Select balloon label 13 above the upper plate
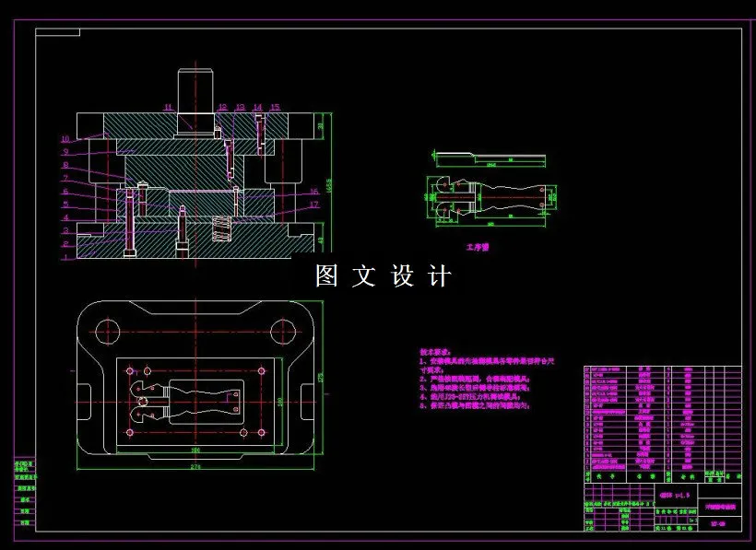Viewport: 756px width, 550px height. [240, 107]
